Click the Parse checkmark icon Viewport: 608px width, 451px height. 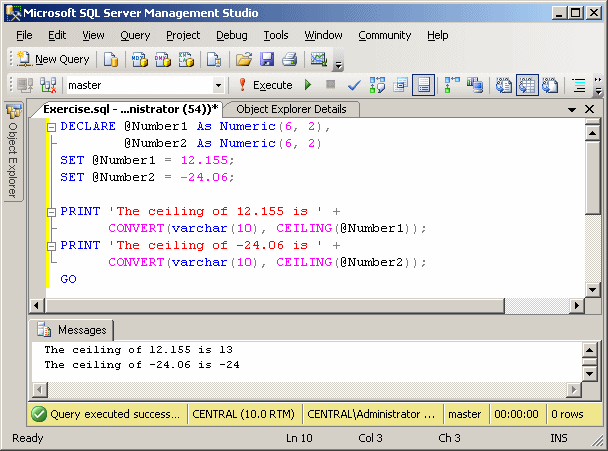354,85
